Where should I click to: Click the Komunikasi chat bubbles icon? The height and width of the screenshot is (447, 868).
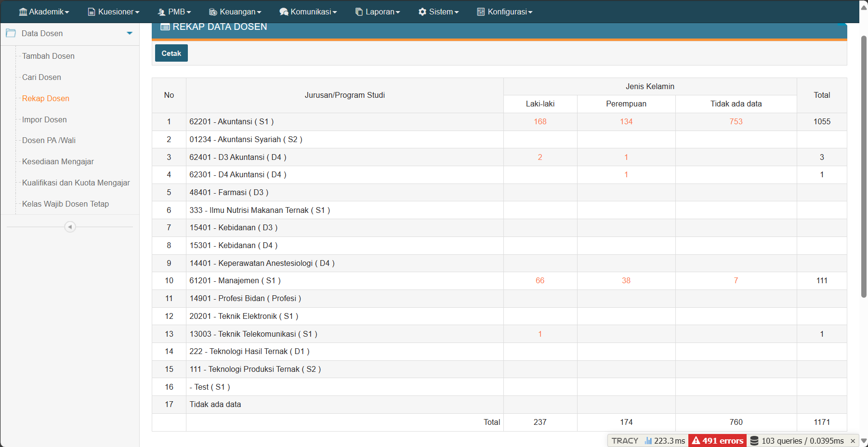[x=284, y=12]
